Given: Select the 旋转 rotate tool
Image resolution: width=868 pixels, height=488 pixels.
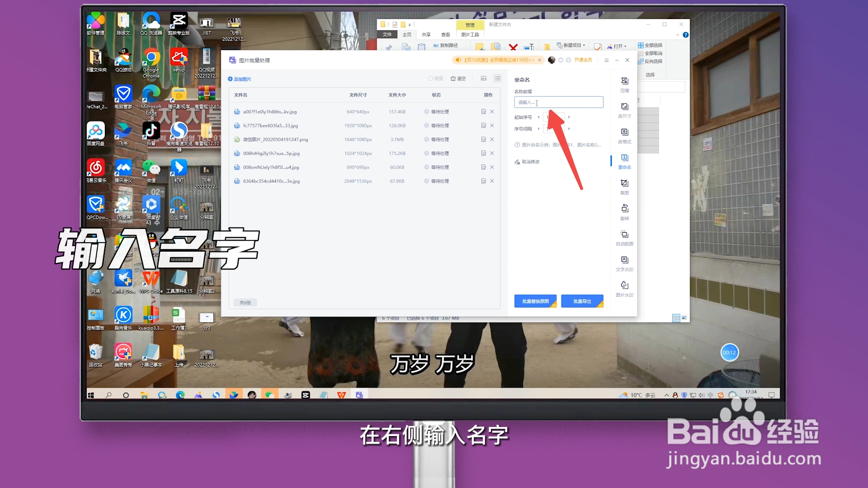Looking at the screenshot, I should point(624,212).
